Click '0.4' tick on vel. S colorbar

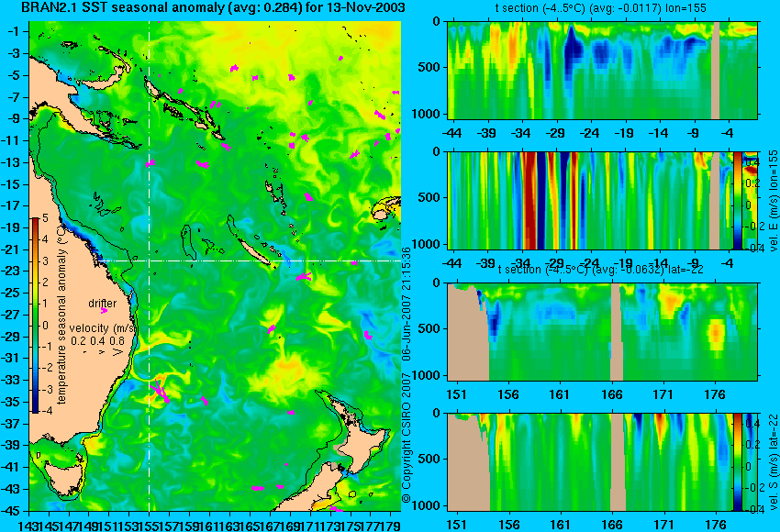pyautogui.click(x=753, y=424)
